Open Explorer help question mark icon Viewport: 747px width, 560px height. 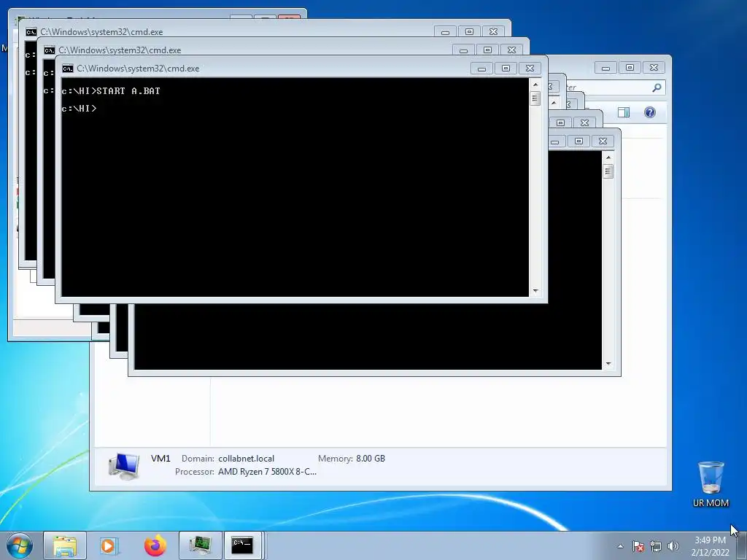(650, 112)
